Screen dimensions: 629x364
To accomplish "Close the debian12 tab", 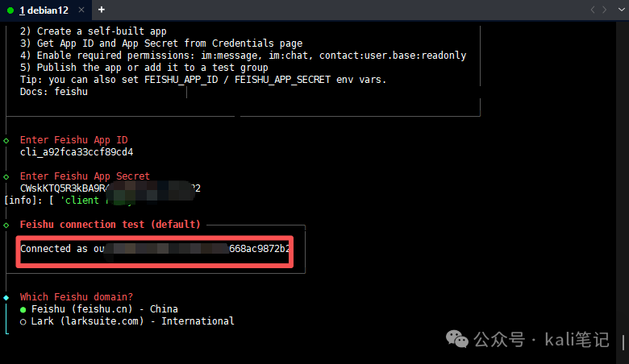I will (83, 10).
